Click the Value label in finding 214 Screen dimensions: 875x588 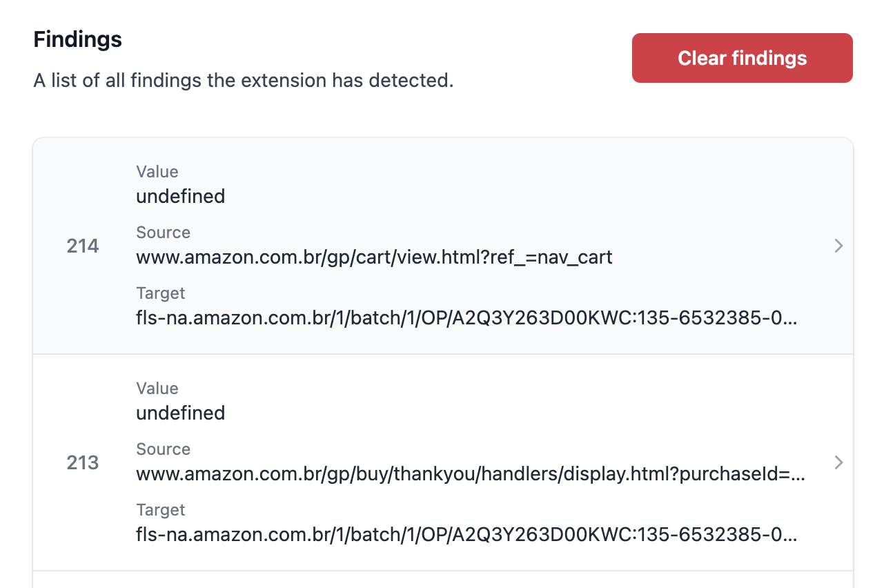[x=157, y=172]
